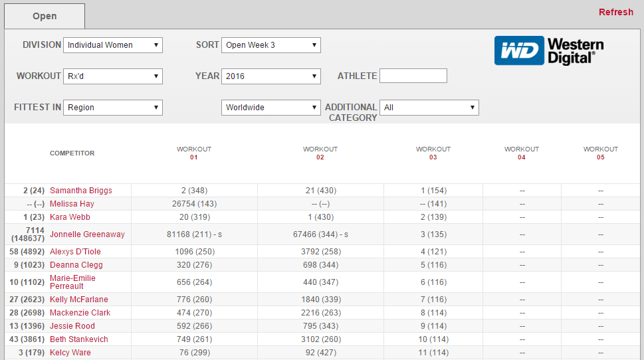Select Melissa Hay workout 03 score -- (141)
The height and width of the screenshot is (360, 644).
434,204
